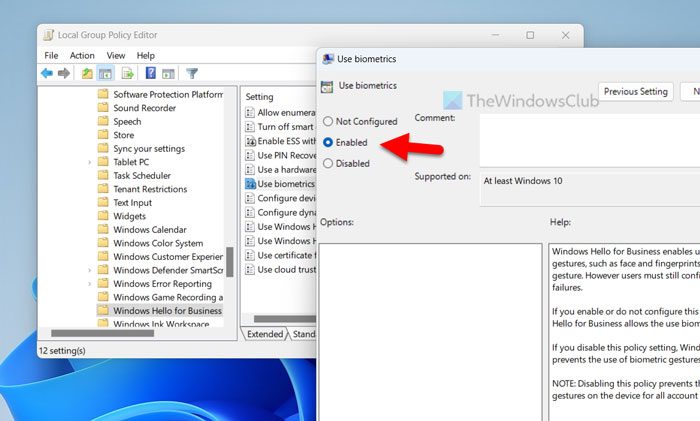Select Windows Customer Experience tree item
The image size is (700, 421).
pyautogui.click(x=168, y=256)
